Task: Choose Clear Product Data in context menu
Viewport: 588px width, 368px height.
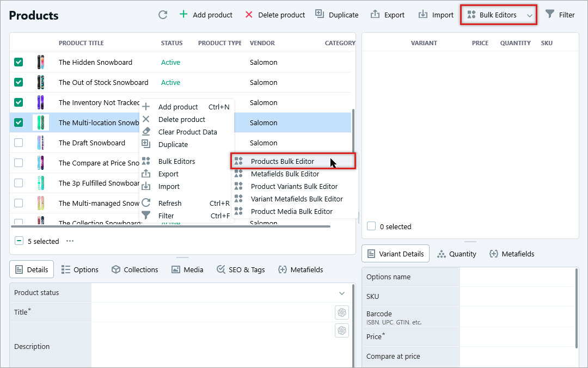Action: tap(187, 132)
